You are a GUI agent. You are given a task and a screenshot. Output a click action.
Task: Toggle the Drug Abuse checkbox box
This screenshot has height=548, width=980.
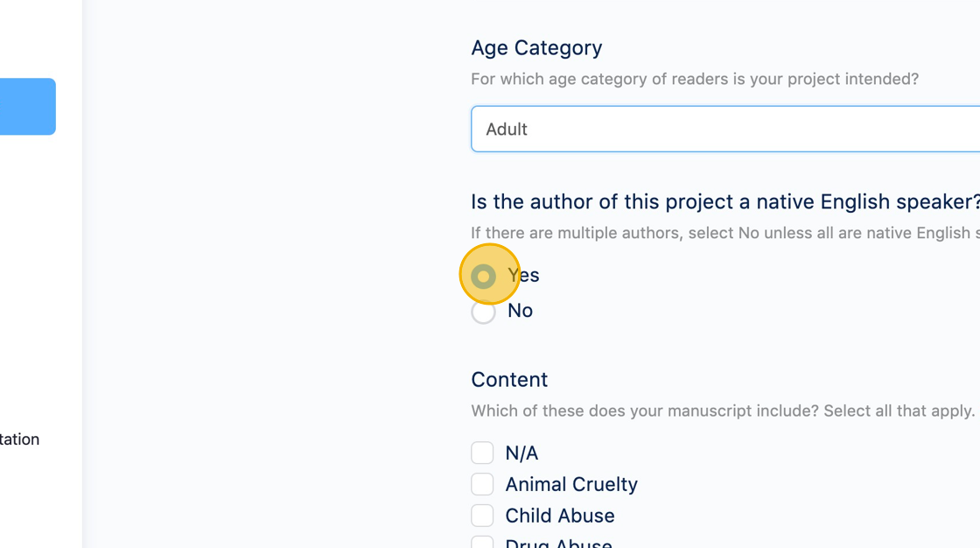482,543
